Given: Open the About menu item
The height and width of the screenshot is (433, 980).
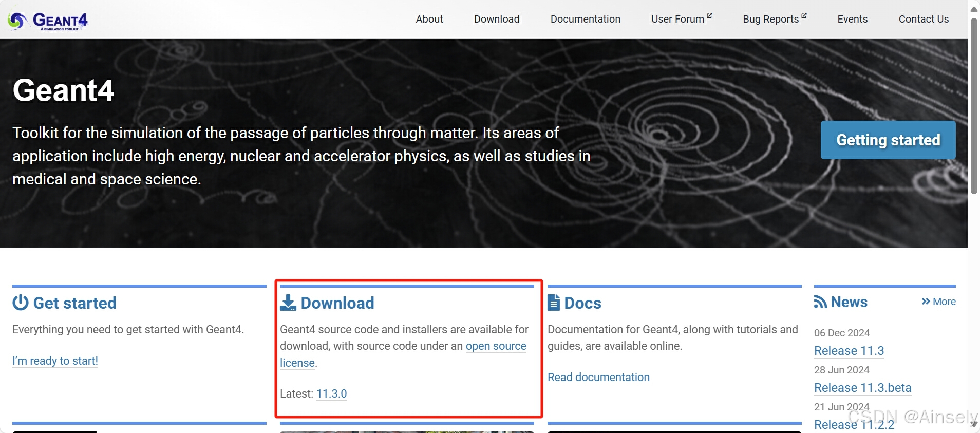Looking at the screenshot, I should click(x=429, y=19).
